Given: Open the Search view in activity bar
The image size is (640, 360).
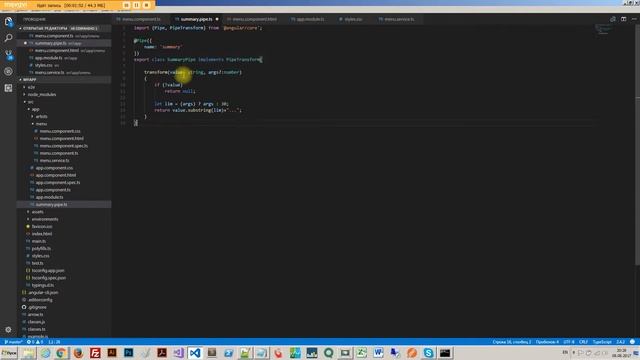Looking at the screenshot, I should coord(8,38).
